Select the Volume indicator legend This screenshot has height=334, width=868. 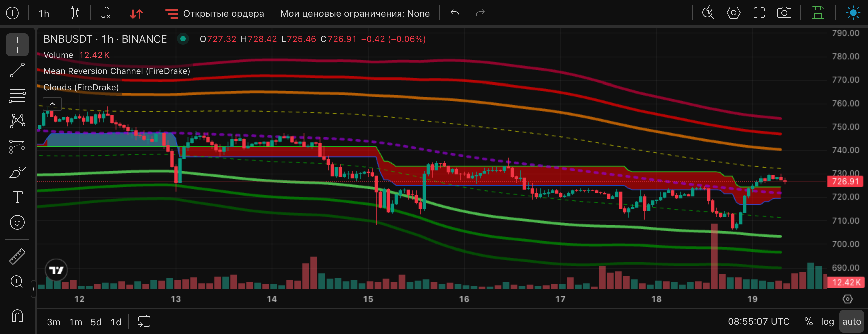point(58,55)
